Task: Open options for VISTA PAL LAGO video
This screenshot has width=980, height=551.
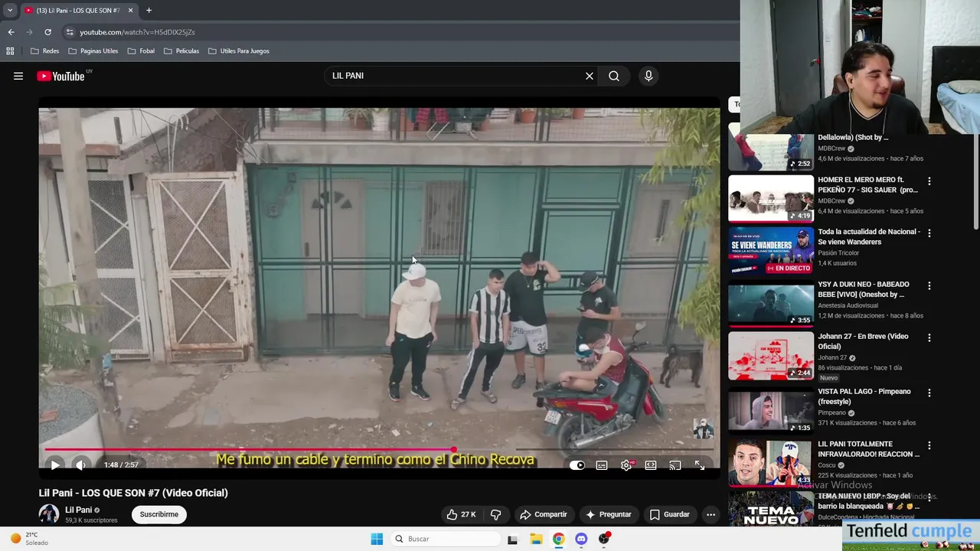Action: (x=929, y=393)
